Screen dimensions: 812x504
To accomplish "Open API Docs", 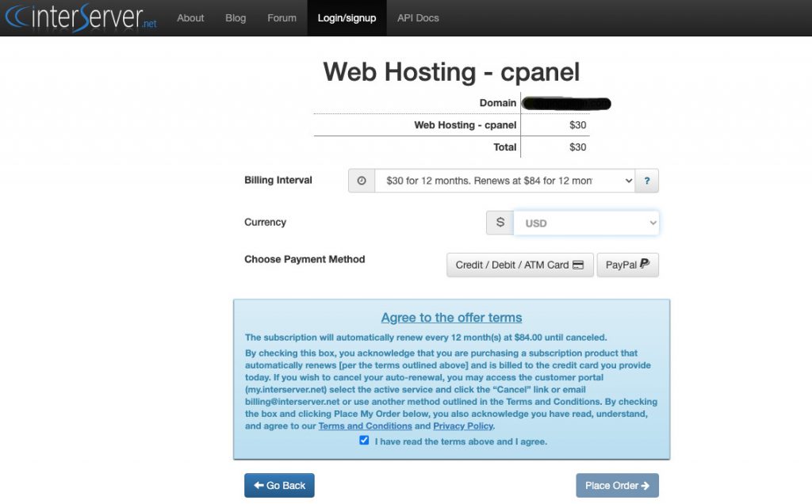I will [x=418, y=18].
